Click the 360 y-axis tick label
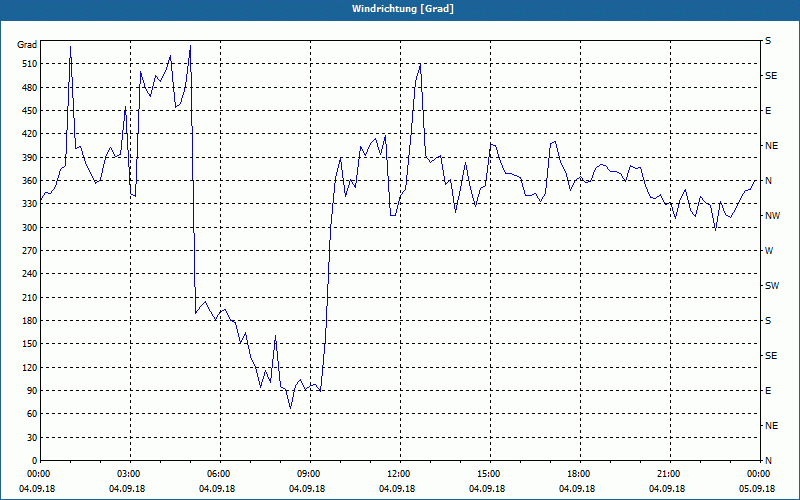 point(30,181)
